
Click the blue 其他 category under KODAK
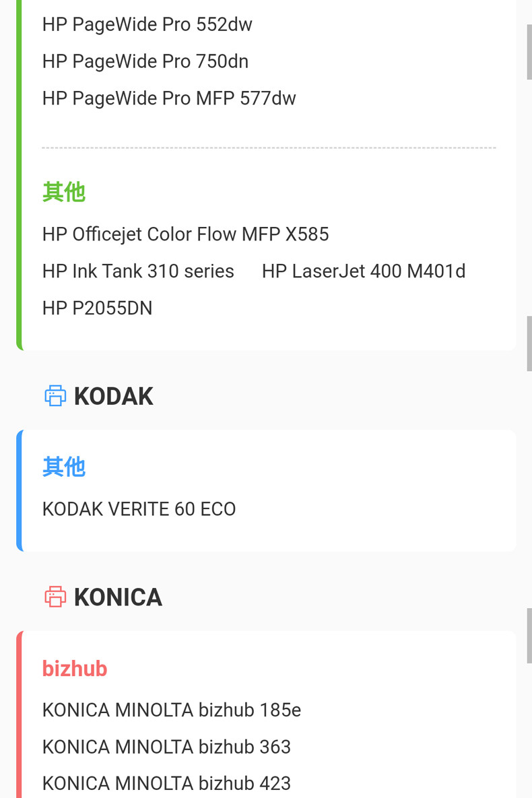pyautogui.click(x=63, y=467)
